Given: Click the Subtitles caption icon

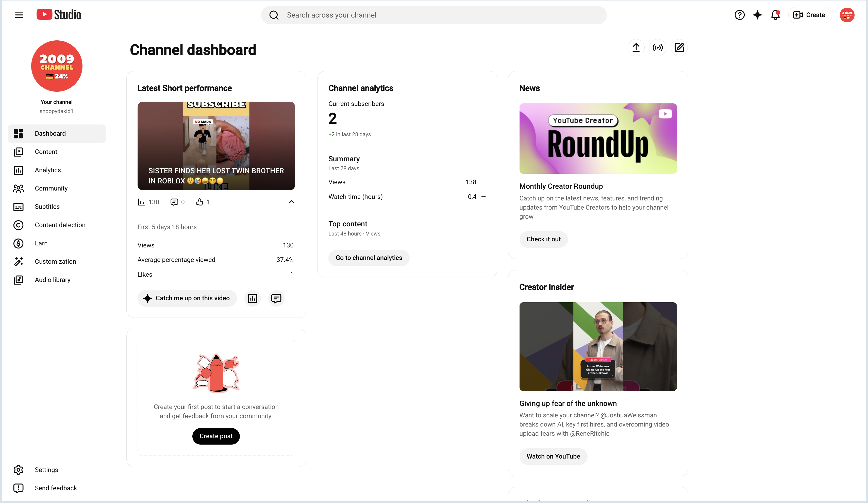Looking at the screenshot, I should click(x=18, y=207).
